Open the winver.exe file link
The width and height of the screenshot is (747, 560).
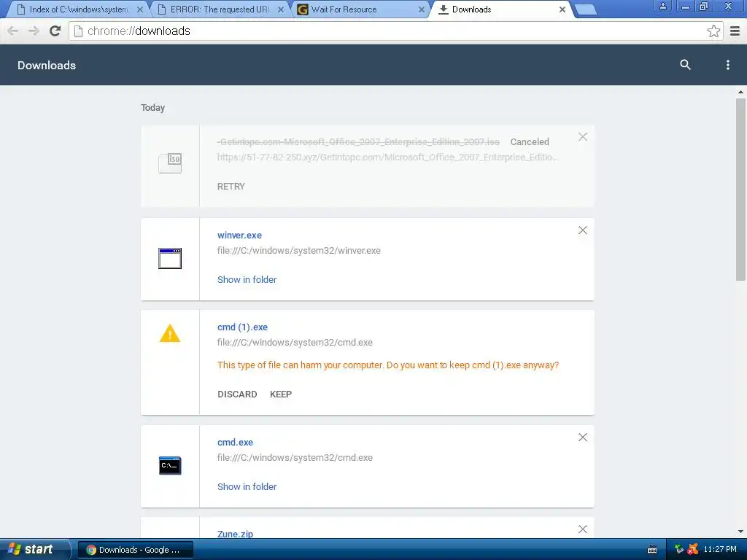click(x=239, y=236)
